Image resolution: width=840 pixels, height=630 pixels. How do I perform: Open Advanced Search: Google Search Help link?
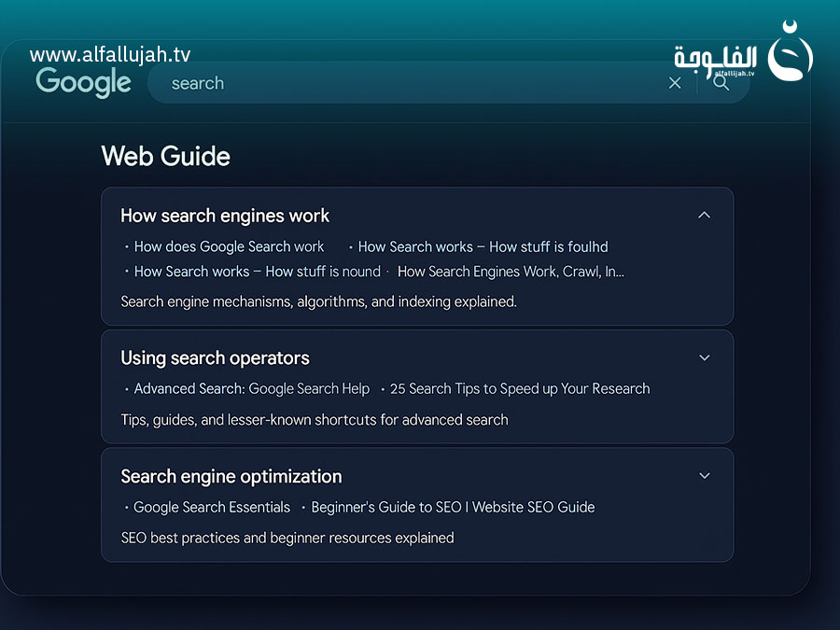point(252,388)
